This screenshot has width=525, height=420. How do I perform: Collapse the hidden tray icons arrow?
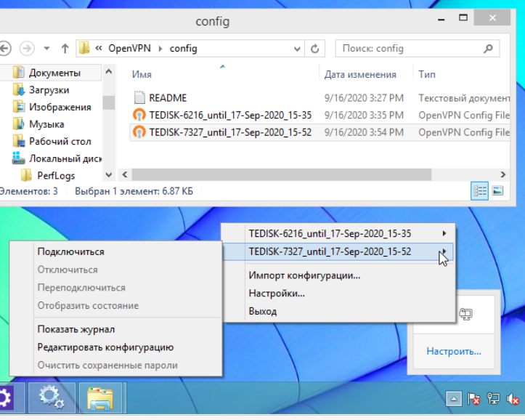click(x=454, y=399)
